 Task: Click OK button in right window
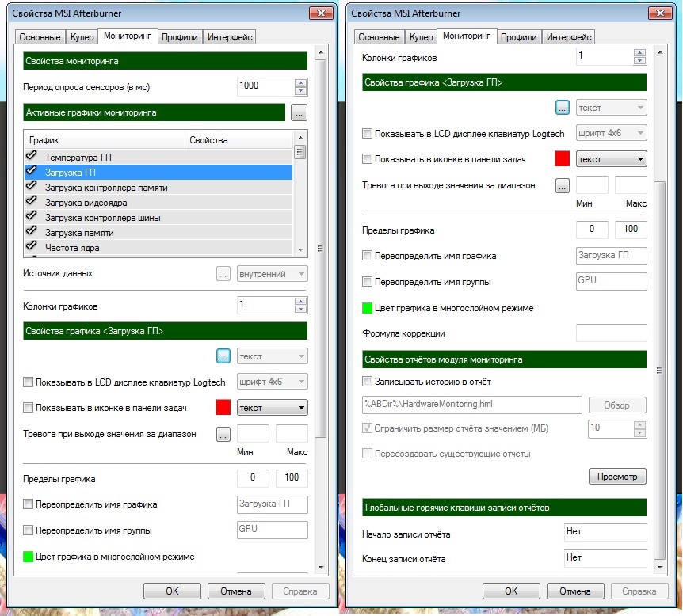[x=511, y=591]
